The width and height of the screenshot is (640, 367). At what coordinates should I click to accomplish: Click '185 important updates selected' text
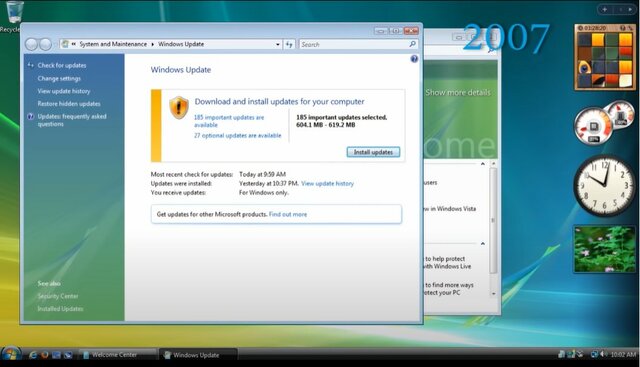coord(341,118)
